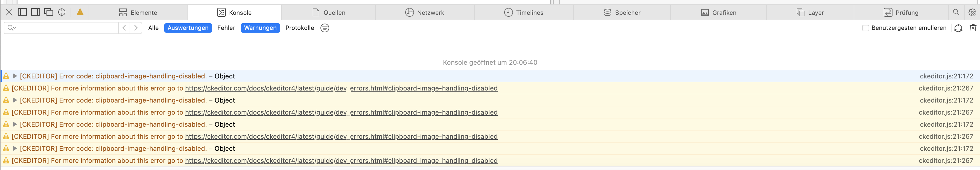The height and width of the screenshot is (170, 980).
Task: Toggle the Warnungen filter
Action: 260,28
